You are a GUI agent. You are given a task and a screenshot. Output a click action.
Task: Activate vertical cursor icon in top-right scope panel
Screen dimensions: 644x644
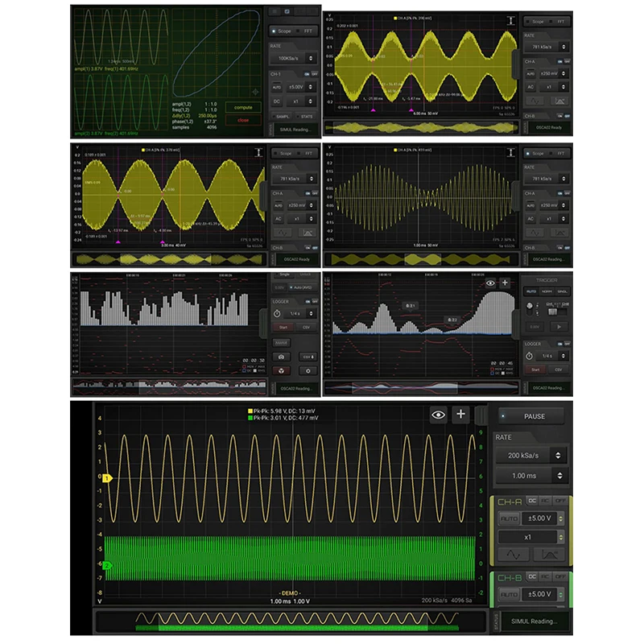510,21
